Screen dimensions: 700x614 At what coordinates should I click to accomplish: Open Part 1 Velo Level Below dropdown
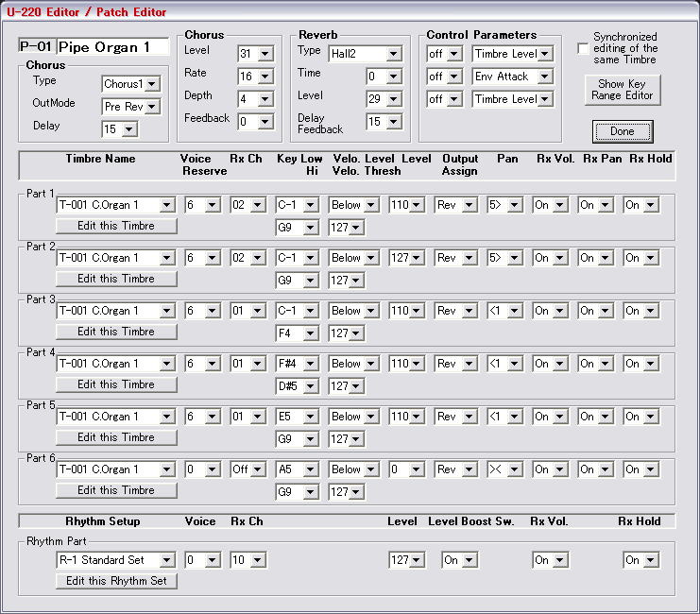pos(354,205)
